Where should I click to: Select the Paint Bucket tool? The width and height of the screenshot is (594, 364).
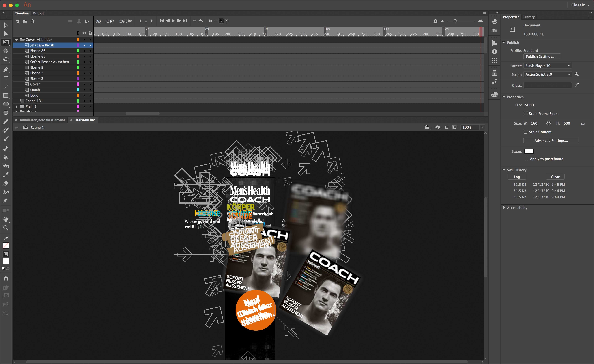pos(6,157)
